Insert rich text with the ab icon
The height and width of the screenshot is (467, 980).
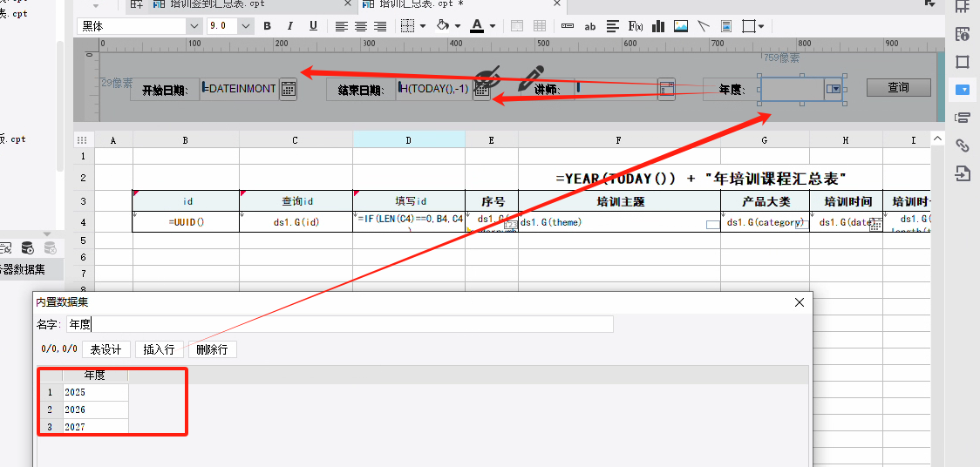pos(590,26)
